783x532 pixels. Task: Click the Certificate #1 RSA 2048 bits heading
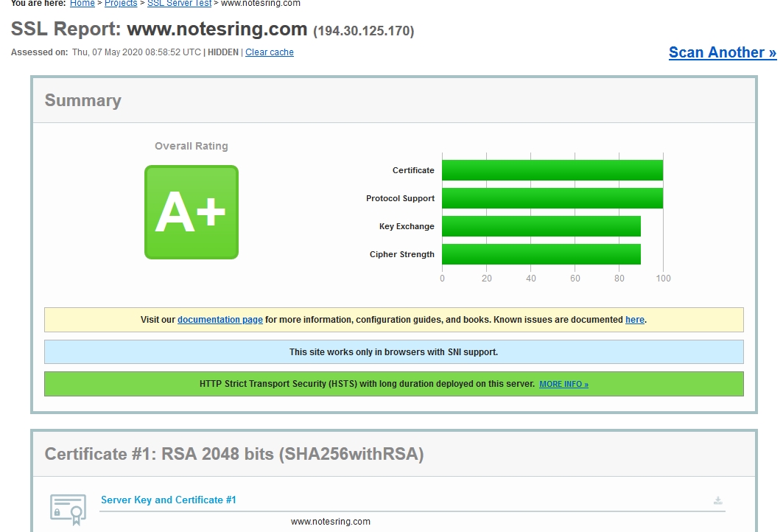[234, 454]
